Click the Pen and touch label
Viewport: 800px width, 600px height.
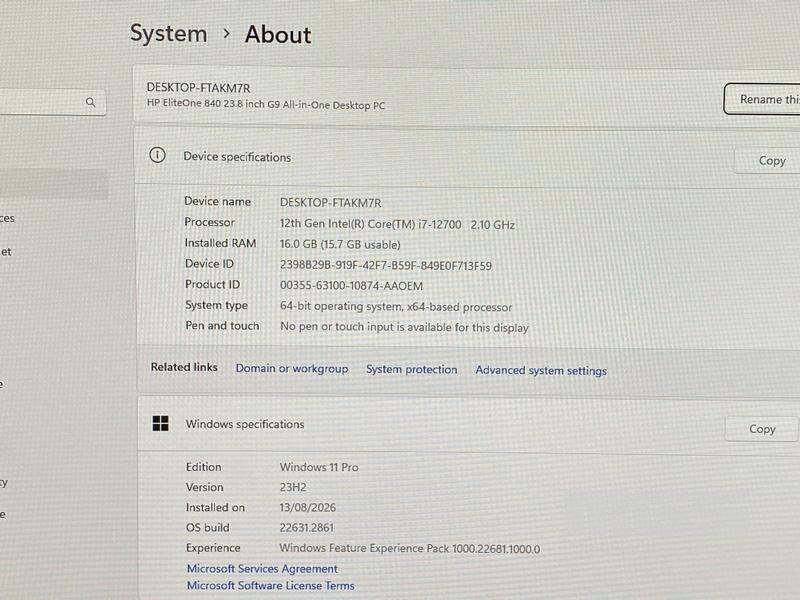tap(222, 326)
